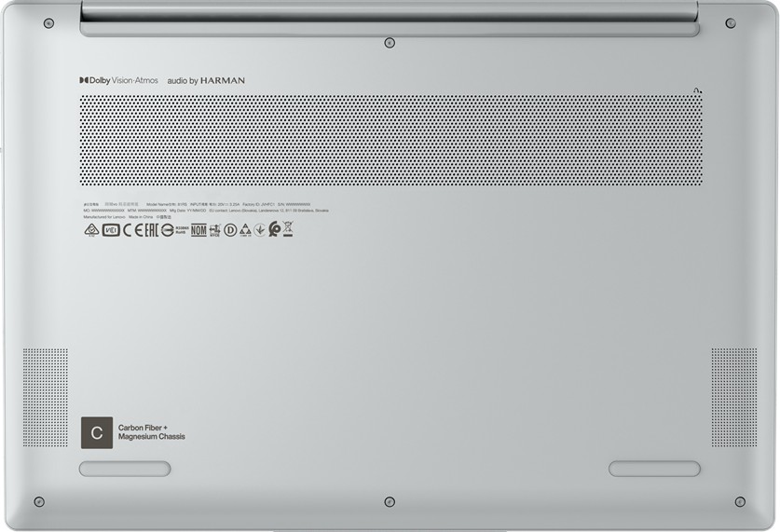The height and width of the screenshot is (532, 780).
Task: Click the top-left corner screw
Action: pyautogui.click(x=48, y=23)
